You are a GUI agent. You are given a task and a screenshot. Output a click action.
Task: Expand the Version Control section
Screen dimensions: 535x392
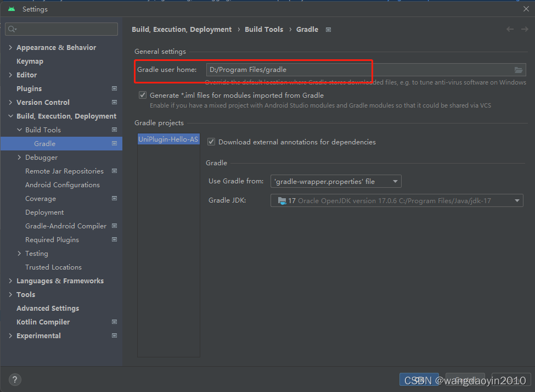[10, 102]
